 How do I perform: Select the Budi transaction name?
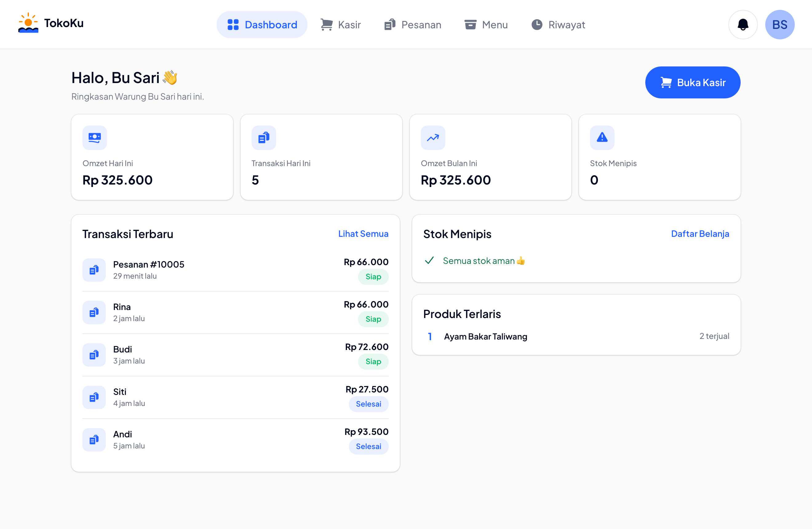coord(122,350)
